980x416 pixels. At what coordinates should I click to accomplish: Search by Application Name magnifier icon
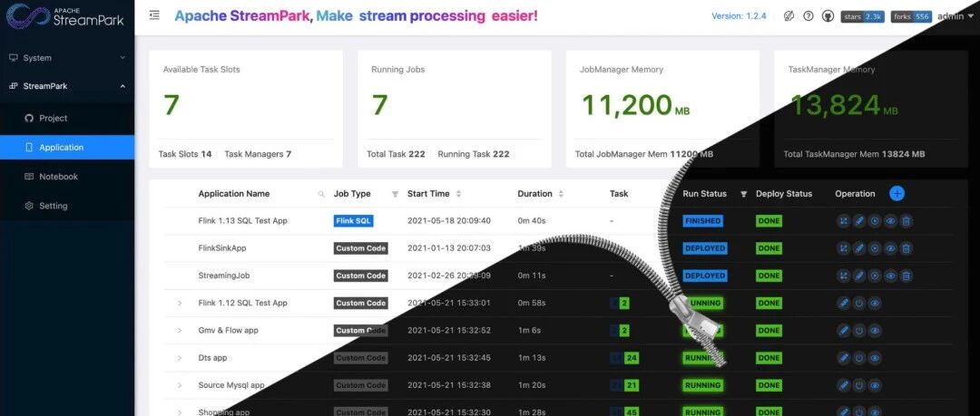pos(321,194)
